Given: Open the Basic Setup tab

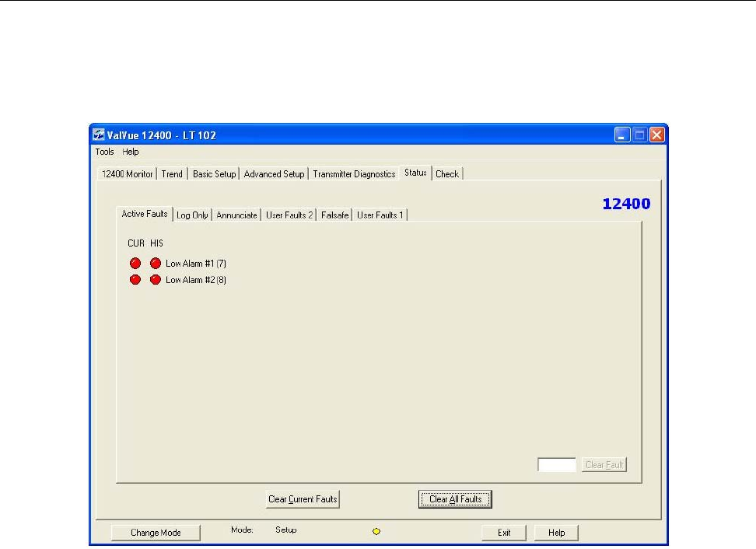Looking at the screenshot, I should [x=214, y=174].
